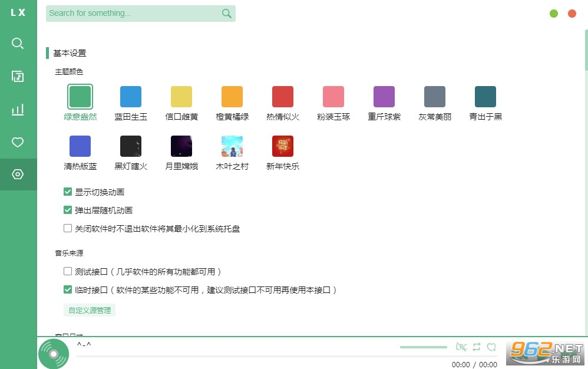
Task: Open the search page from sidebar
Action: pos(18,44)
